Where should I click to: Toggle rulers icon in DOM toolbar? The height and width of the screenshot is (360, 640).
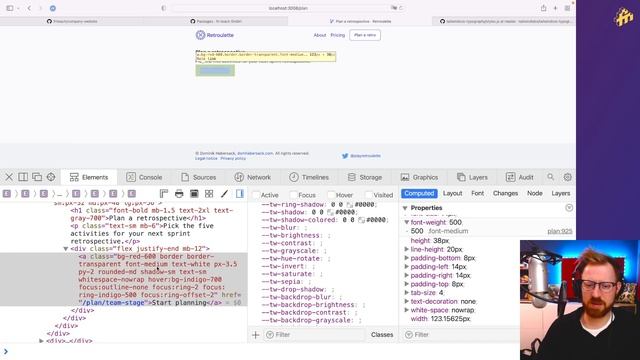tap(164, 193)
